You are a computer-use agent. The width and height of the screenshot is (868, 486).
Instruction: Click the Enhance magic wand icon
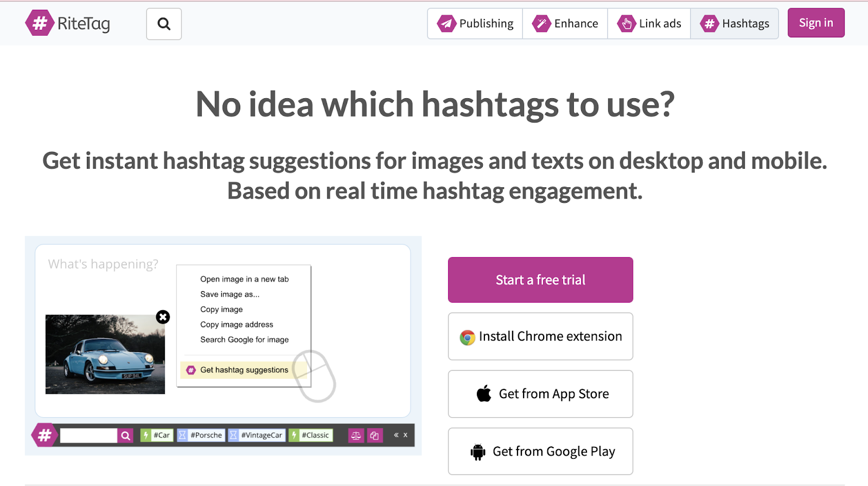[x=541, y=23]
